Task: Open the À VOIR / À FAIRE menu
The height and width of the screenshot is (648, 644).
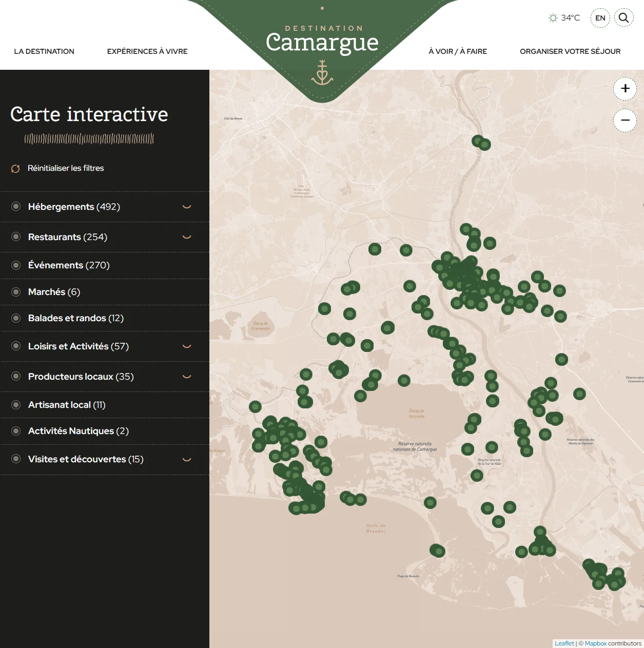Action: pyautogui.click(x=458, y=51)
